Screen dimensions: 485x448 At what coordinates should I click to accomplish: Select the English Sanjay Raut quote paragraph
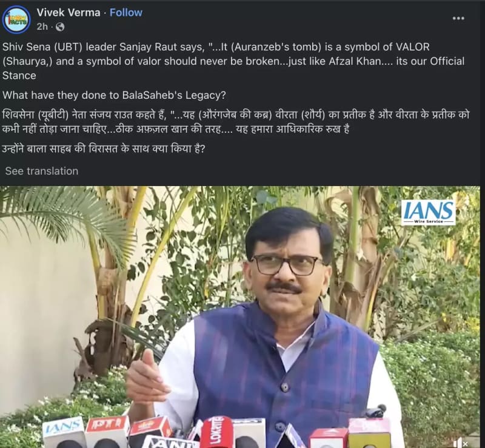(x=233, y=61)
